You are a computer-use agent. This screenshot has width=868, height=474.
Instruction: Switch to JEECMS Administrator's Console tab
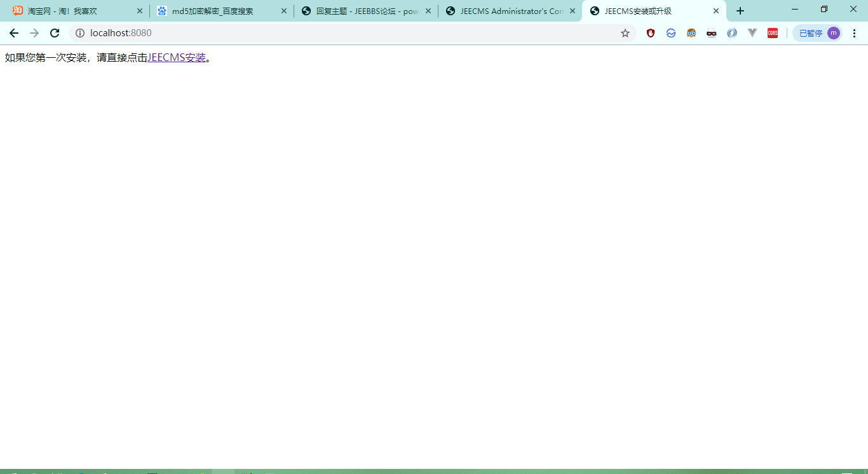coord(510,11)
